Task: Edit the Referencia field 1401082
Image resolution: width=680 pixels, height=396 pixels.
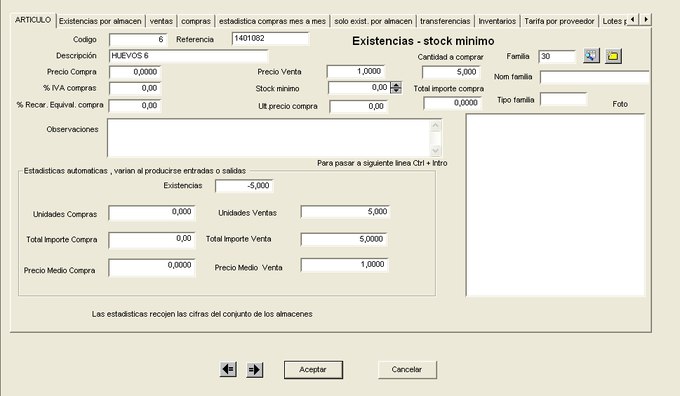Action: click(270, 39)
